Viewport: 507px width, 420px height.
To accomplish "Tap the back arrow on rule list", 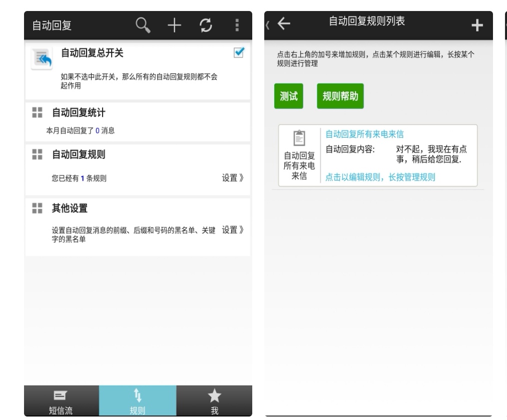I will tap(283, 23).
